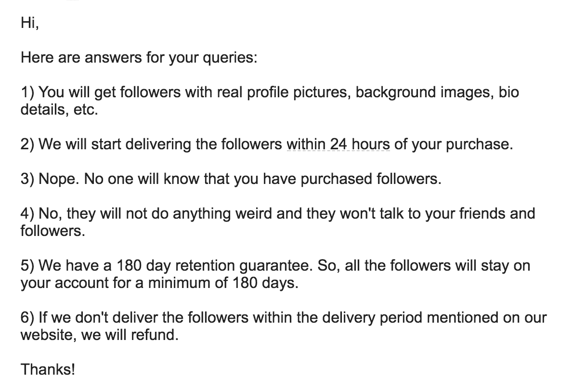Click the "6)" list number
This screenshot has width=573, height=392.
click(x=27, y=318)
